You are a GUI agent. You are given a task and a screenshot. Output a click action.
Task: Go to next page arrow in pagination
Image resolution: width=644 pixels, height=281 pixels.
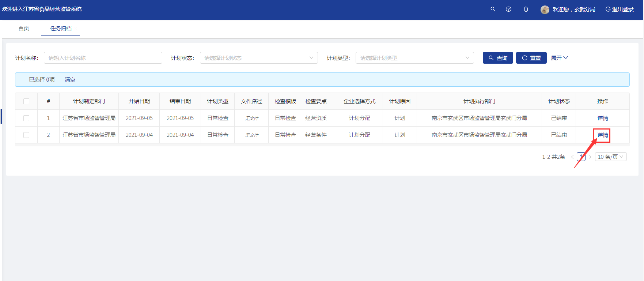click(590, 157)
